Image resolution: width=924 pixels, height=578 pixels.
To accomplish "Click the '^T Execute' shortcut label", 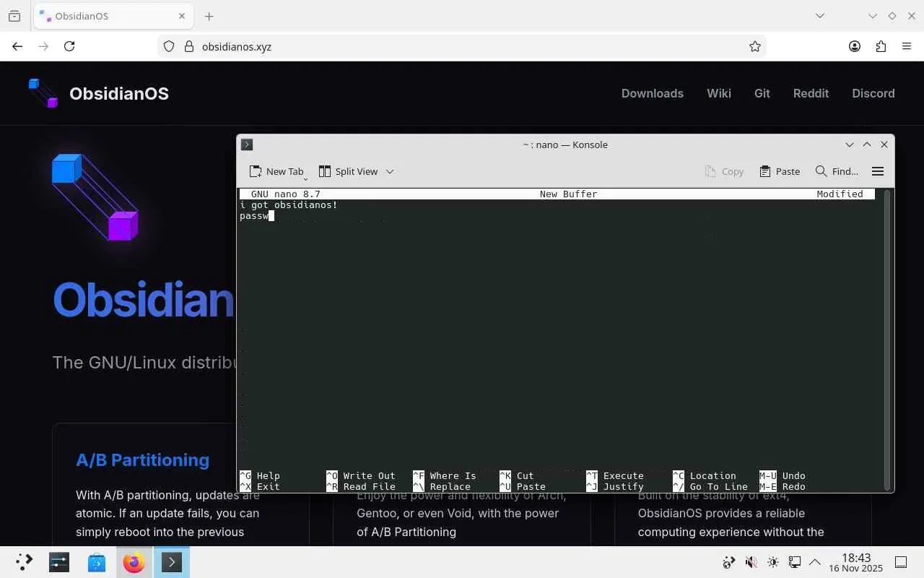I will click(615, 476).
